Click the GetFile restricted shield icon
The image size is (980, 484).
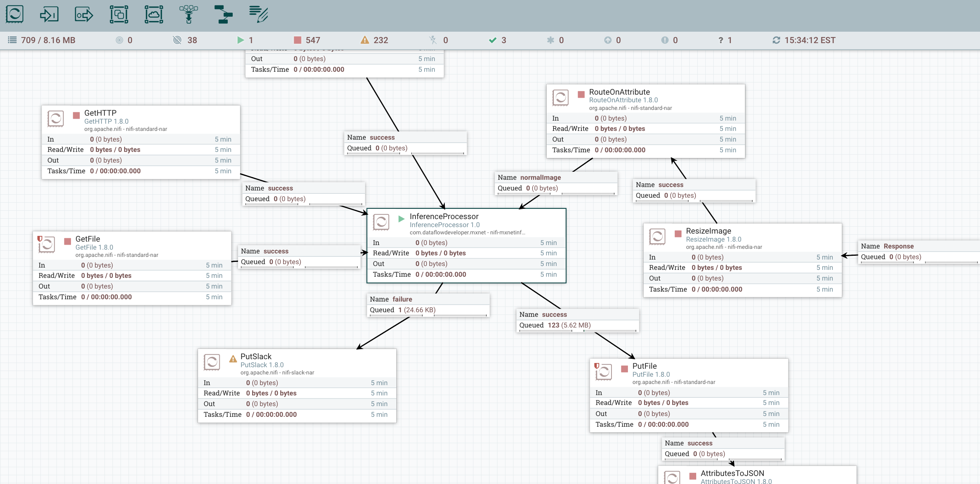point(40,239)
